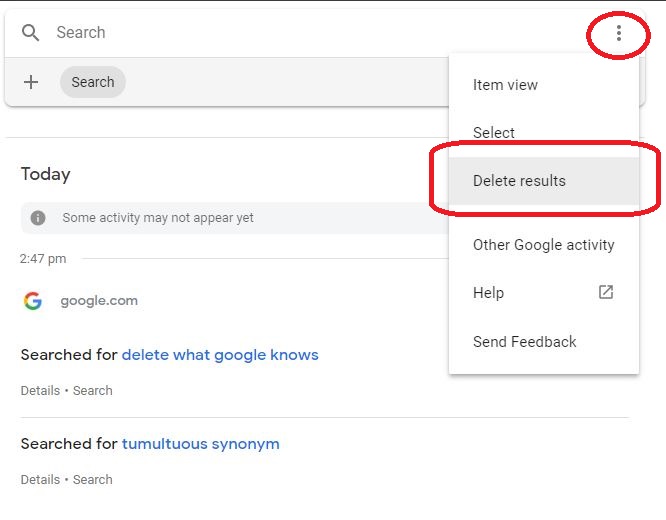This screenshot has height=520, width=666.
Task: Select the Search filter chip
Action: 93,82
